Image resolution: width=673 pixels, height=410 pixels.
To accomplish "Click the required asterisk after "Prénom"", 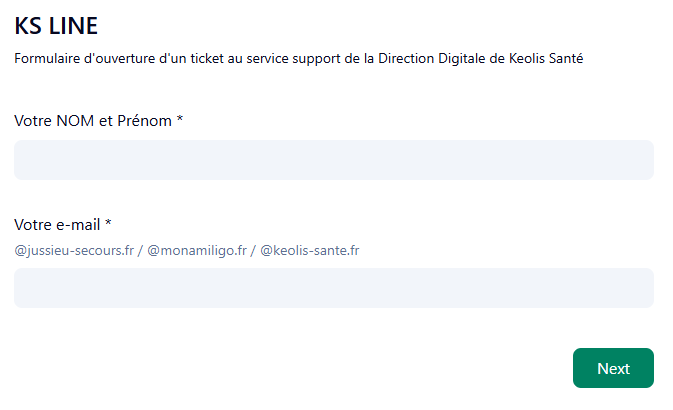I will pyautogui.click(x=180, y=121).
